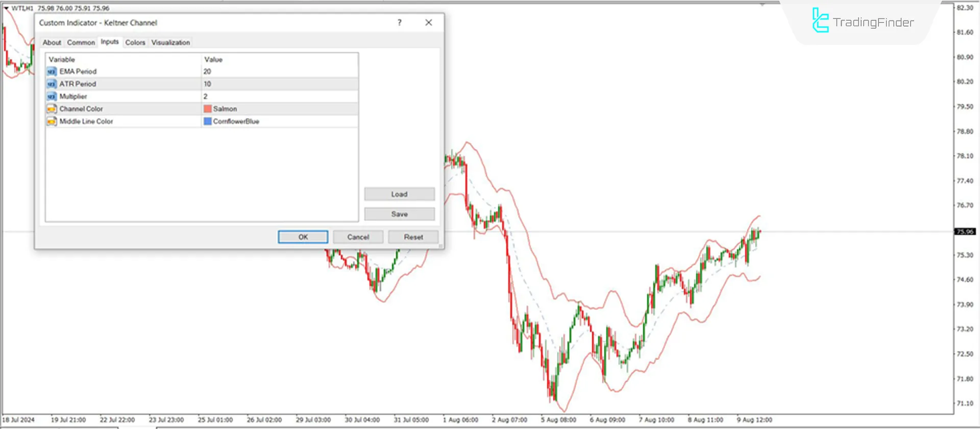Select the EMA Period value field

click(x=279, y=71)
